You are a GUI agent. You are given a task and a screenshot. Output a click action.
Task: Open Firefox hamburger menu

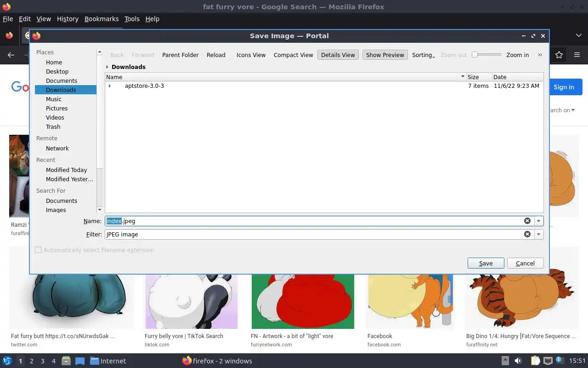(x=577, y=55)
